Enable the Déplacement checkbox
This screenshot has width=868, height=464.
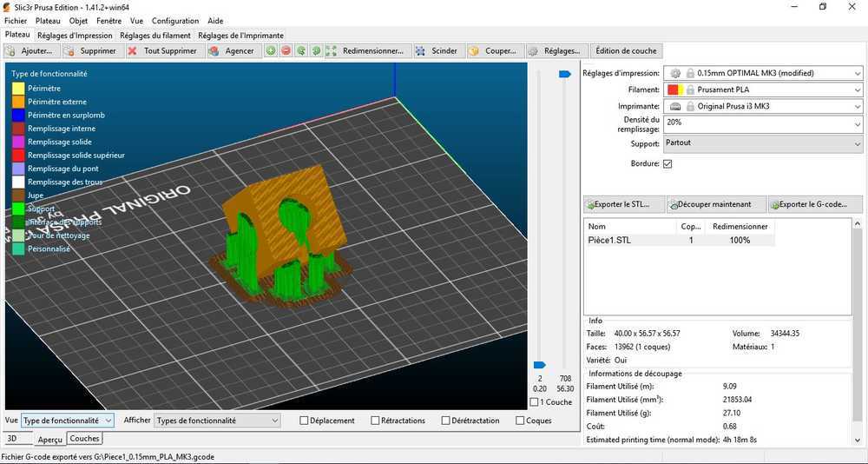point(303,421)
